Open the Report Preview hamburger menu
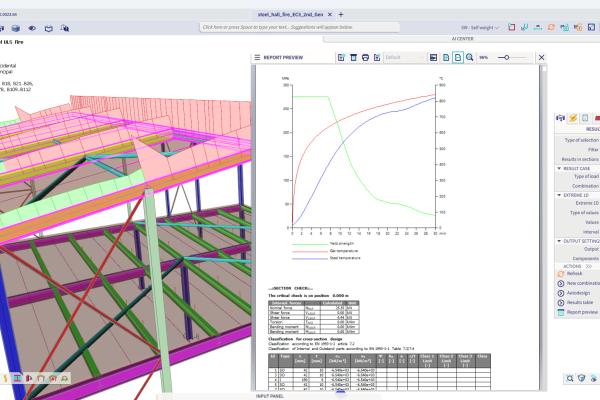Viewport: 600px width, 400px height. (257, 57)
